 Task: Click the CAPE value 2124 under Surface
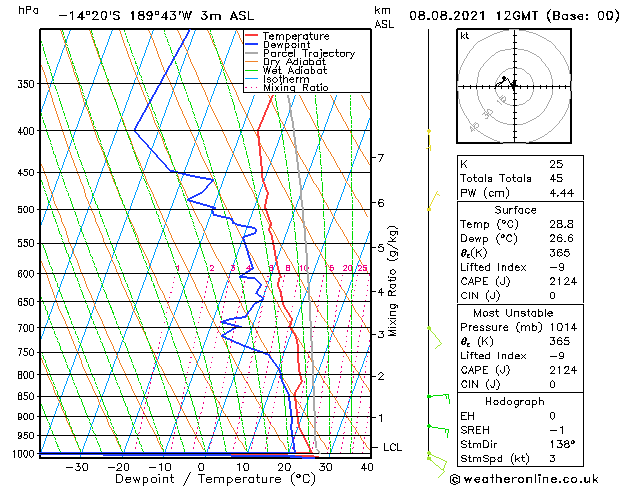click(x=563, y=281)
